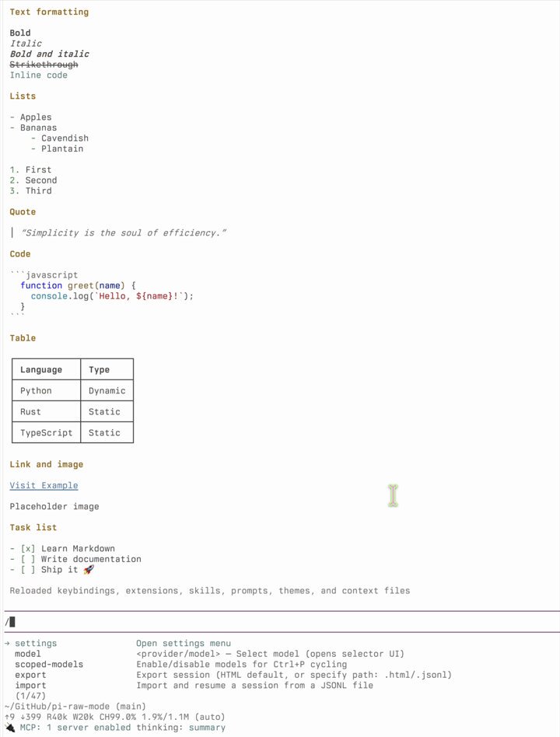Click the Lists heading
560x737 pixels.
click(23, 96)
